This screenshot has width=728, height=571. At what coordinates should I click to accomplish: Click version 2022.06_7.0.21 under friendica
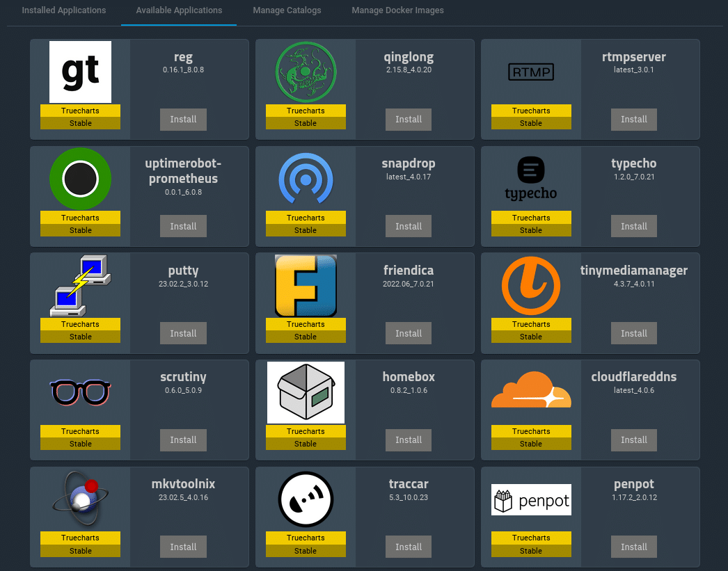409,283
